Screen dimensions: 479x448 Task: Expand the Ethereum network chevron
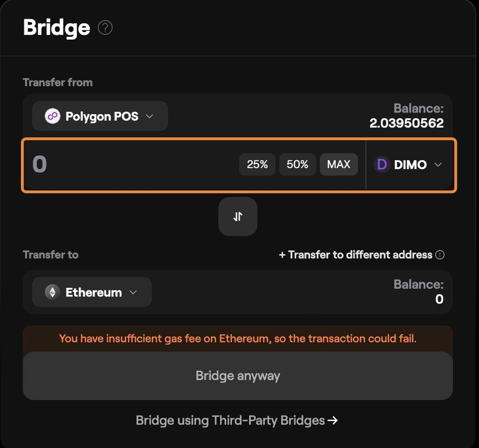click(133, 292)
